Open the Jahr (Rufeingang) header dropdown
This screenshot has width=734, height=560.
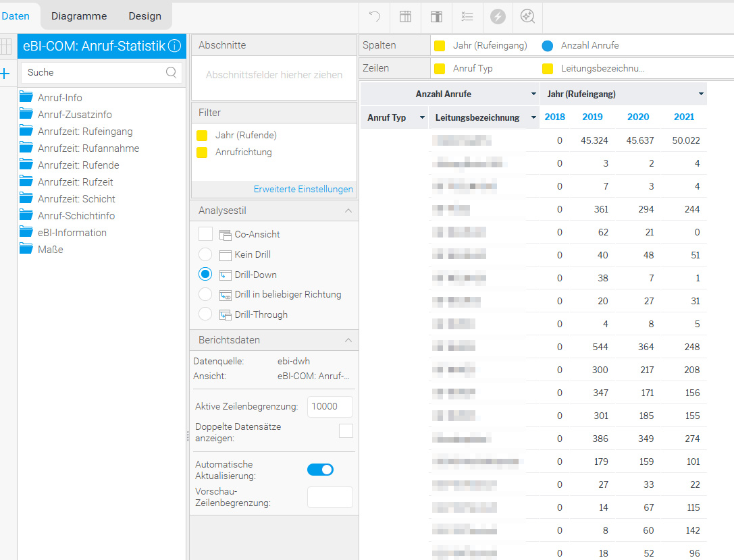click(701, 94)
